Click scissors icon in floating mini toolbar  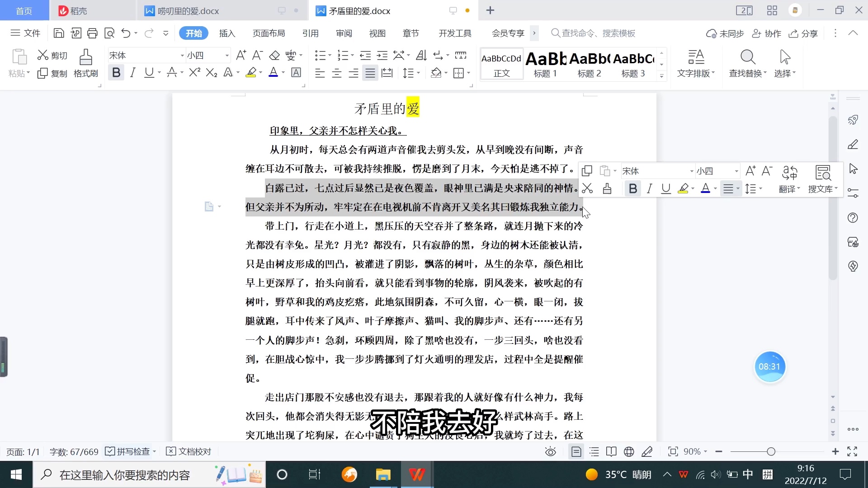pyautogui.click(x=587, y=188)
